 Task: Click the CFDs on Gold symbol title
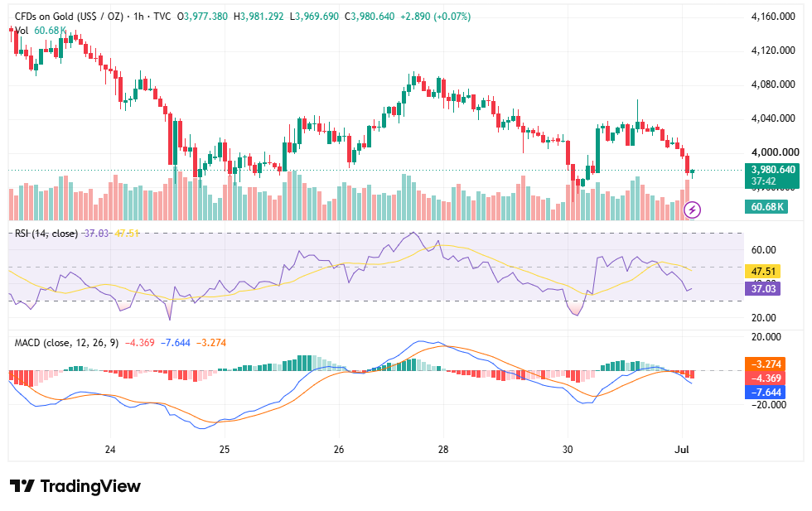pos(69,17)
